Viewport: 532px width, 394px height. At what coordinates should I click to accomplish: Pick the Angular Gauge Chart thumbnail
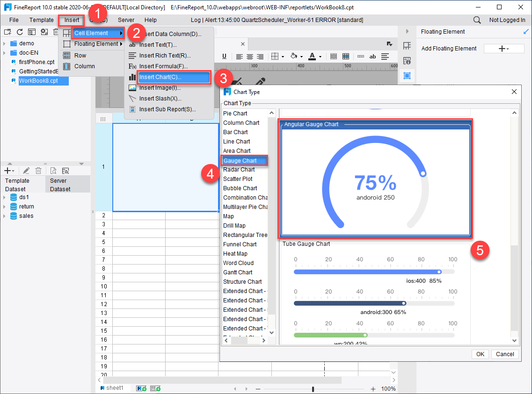375,179
